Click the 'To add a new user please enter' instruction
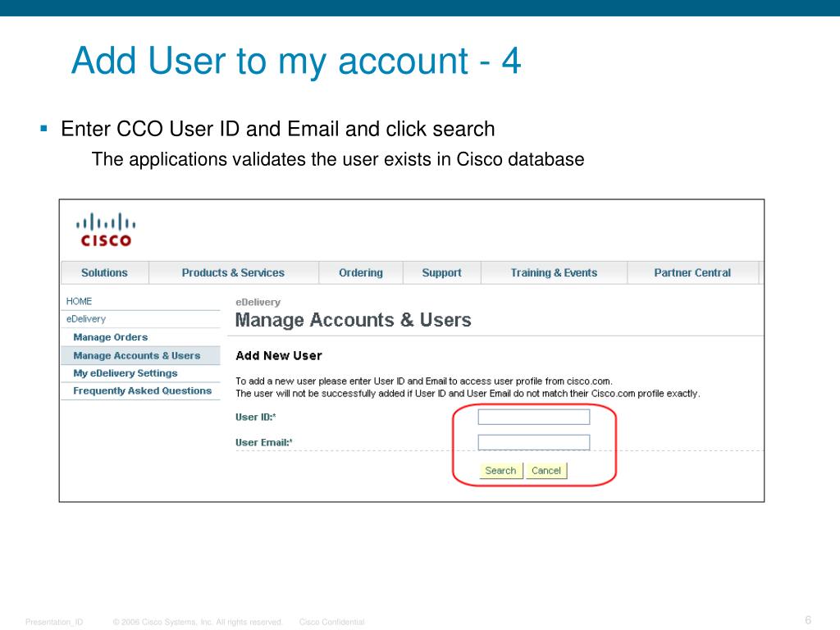Screen dimensions: 840x630 click(x=424, y=381)
